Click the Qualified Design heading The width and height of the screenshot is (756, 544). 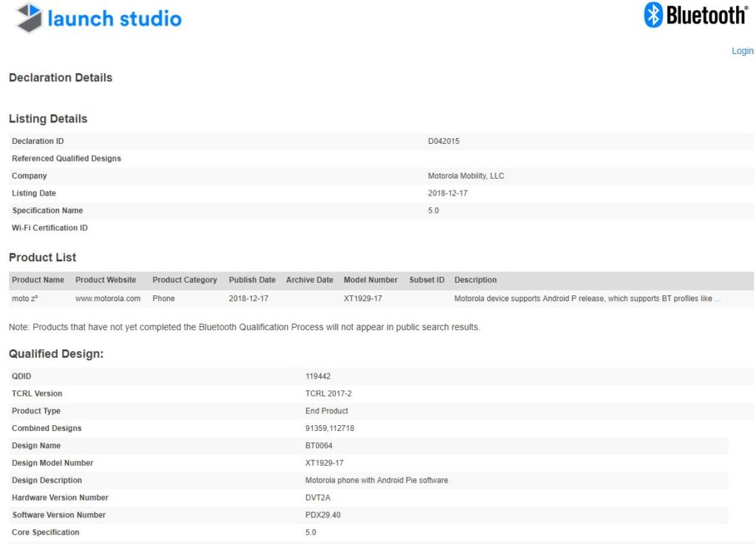point(56,354)
